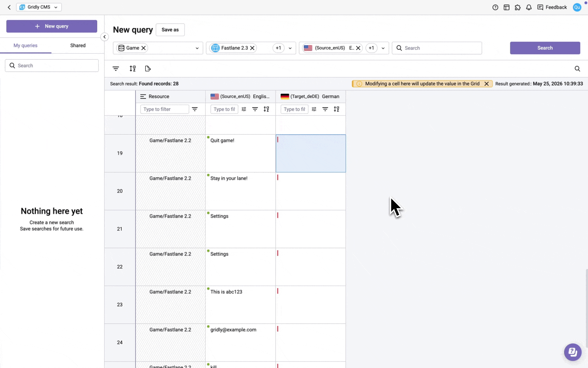This screenshot has height=368, width=588.
Task: Select Resource cell in row 20
Action: [171, 191]
